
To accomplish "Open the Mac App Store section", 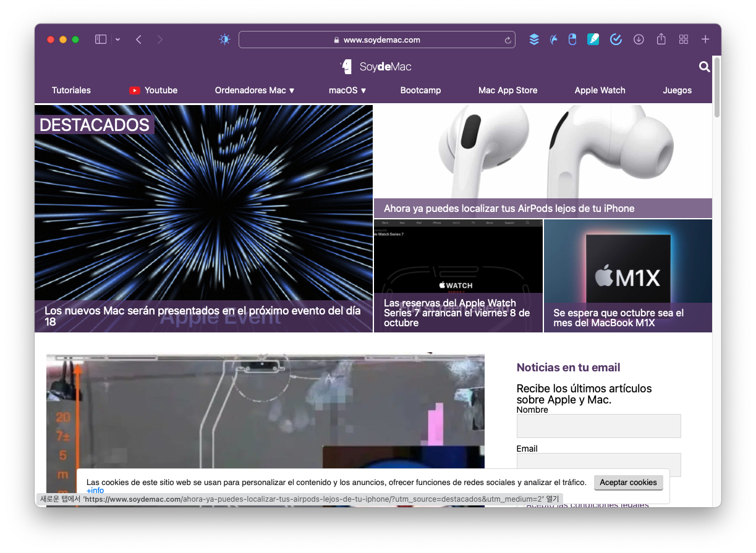I will click(x=508, y=90).
